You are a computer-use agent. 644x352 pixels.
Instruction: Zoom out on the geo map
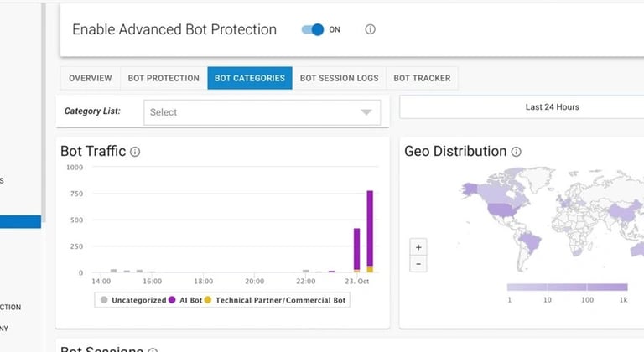point(419,264)
